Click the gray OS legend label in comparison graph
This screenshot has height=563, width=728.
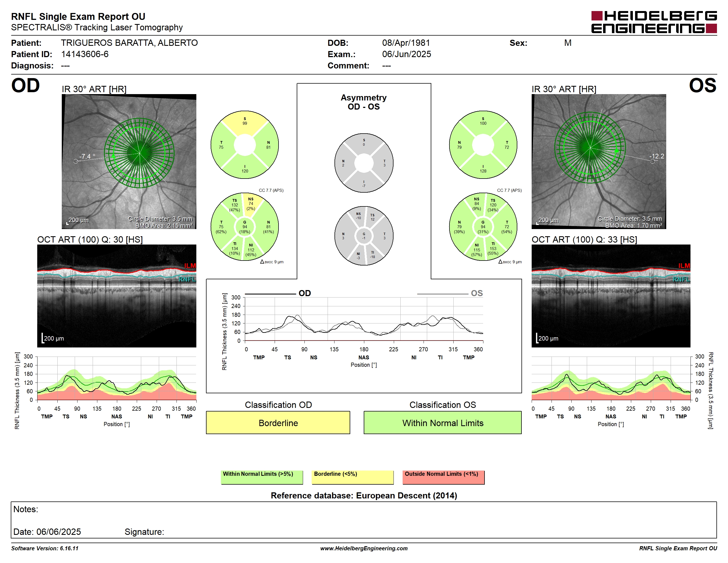pos(477,293)
